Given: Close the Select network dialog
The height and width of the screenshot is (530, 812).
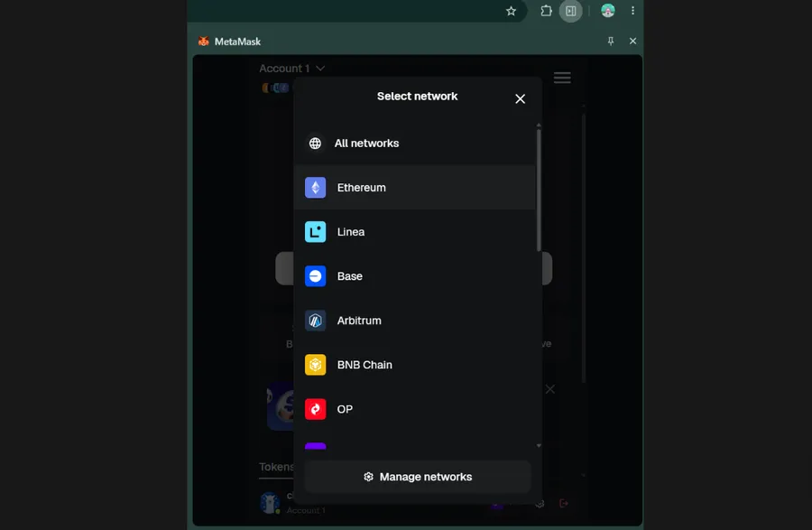Looking at the screenshot, I should coord(520,99).
